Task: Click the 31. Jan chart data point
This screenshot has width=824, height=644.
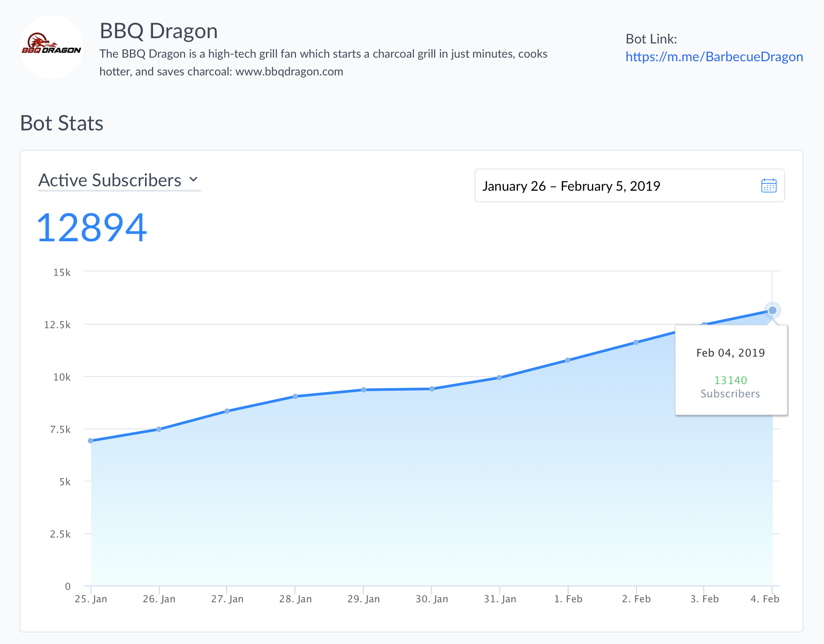Action: (499, 377)
